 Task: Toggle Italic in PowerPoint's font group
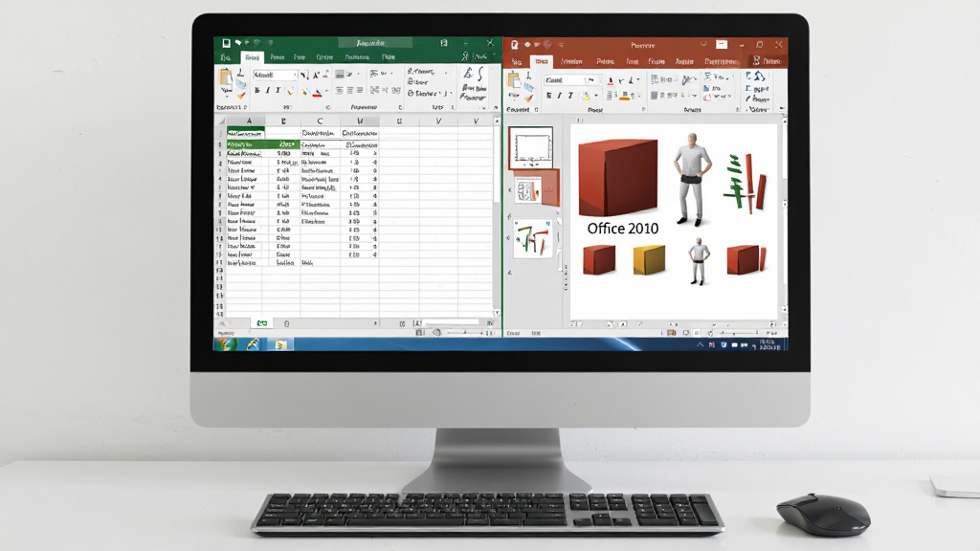(559, 96)
